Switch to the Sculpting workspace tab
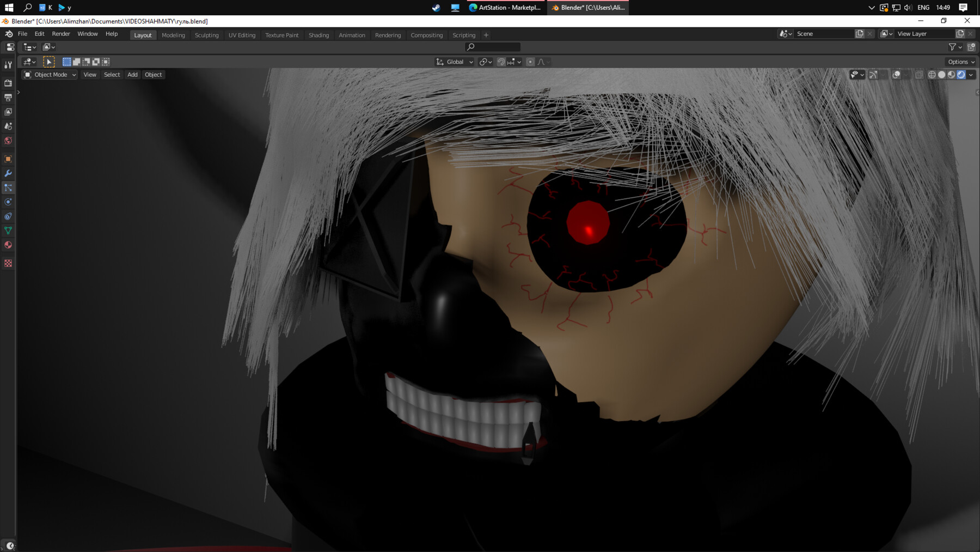This screenshot has height=552, width=980. click(207, 35)
